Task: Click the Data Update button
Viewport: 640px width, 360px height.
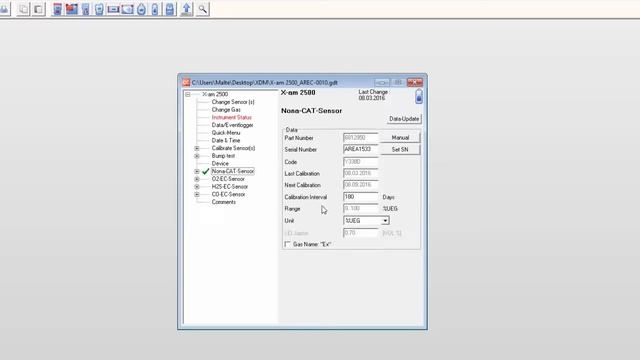Action: click(404, 119)
